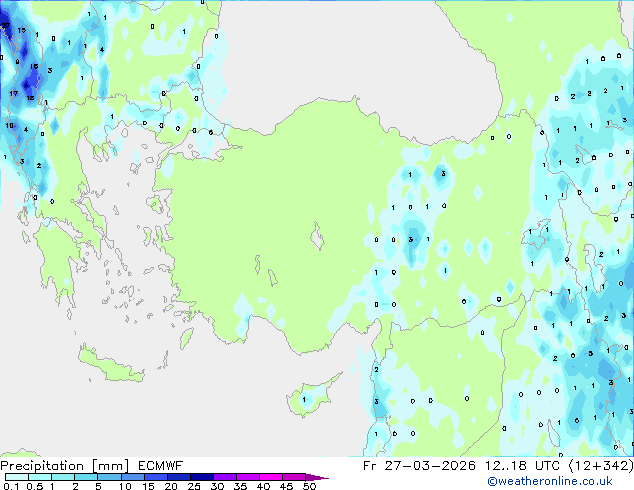Click the 2–5 mm legend color swatch

[86, 477]
